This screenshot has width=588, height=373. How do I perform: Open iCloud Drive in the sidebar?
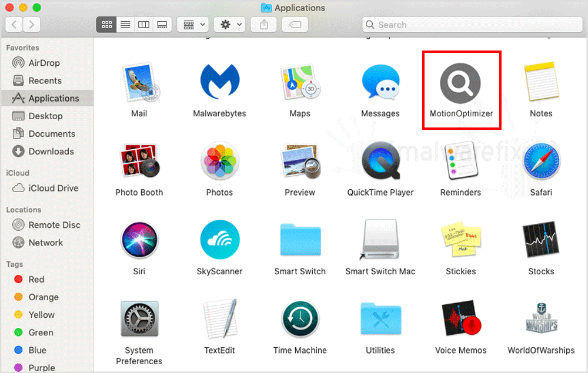pyautogui.click(x=47, y=188)
